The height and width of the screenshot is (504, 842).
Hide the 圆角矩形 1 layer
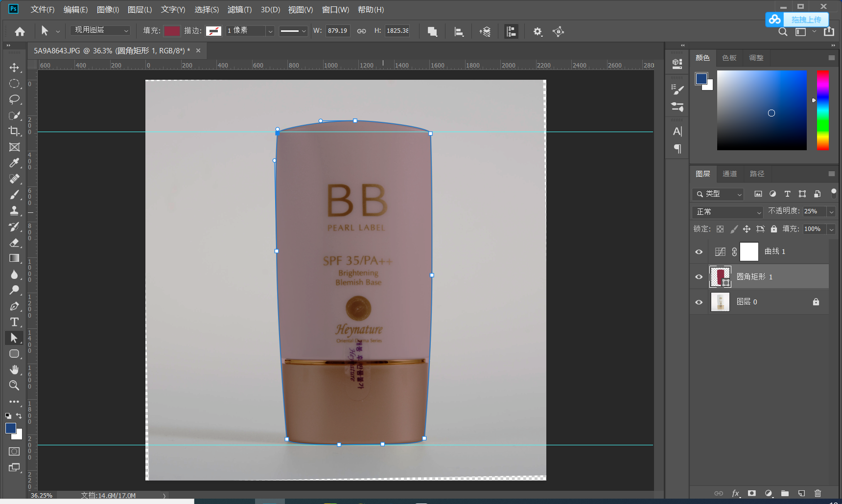click(699, 277)
